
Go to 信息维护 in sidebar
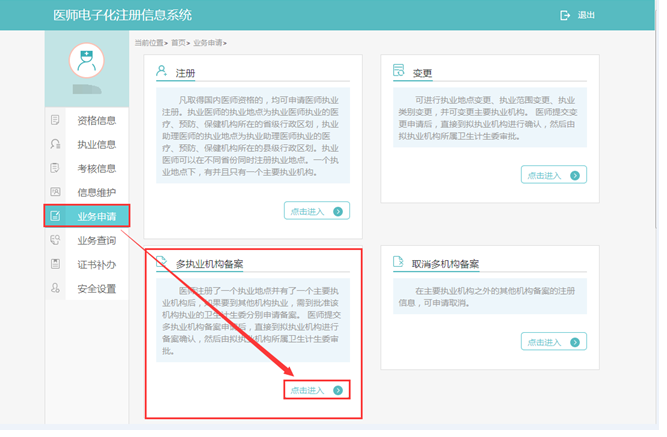(96, 193)
